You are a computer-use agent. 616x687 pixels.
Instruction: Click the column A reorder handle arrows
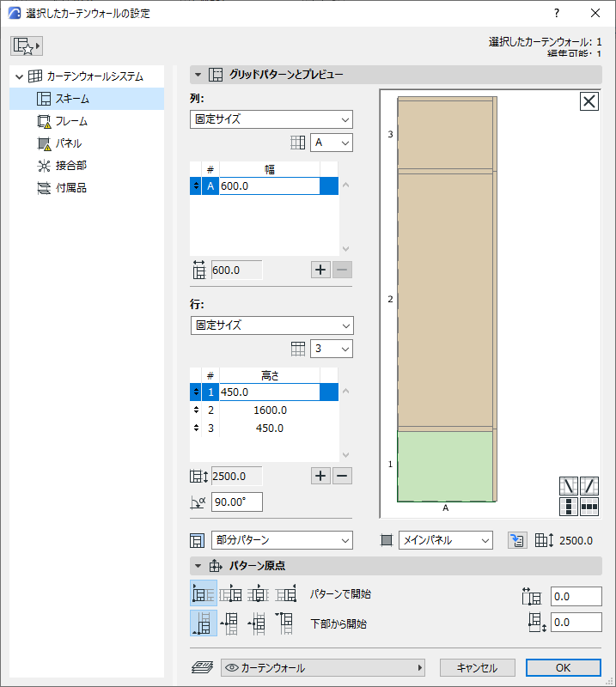pos(196,186)
